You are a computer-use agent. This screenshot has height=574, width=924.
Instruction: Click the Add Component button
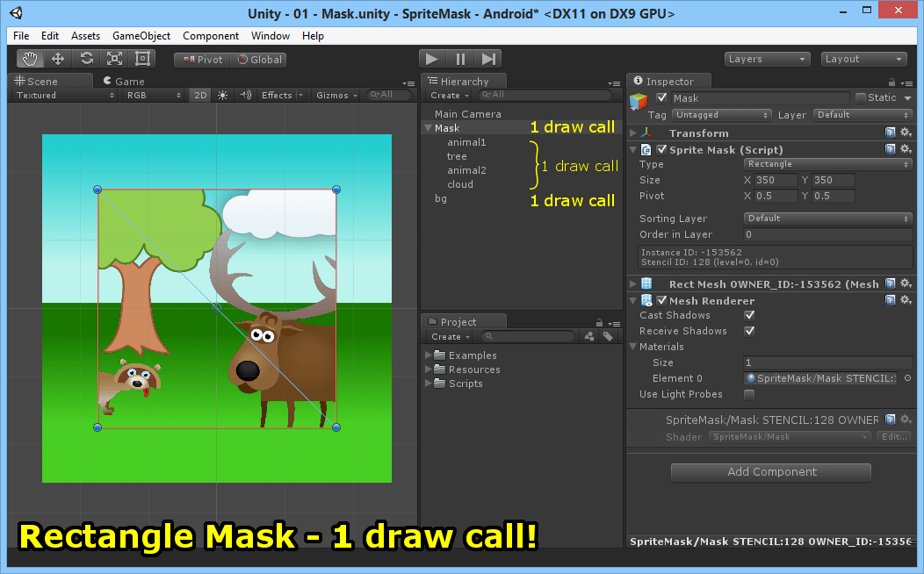770,472
